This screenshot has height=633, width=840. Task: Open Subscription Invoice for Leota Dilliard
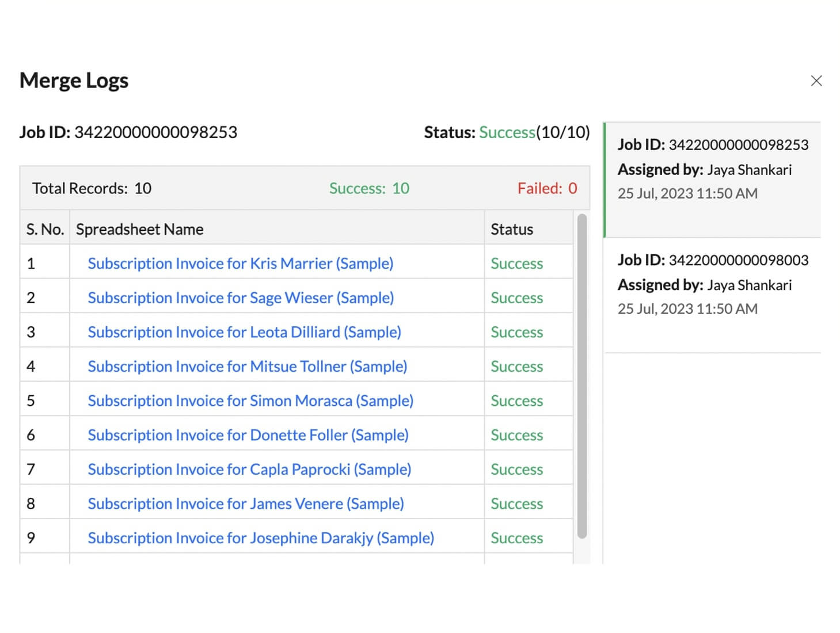[x=244, y=332]
